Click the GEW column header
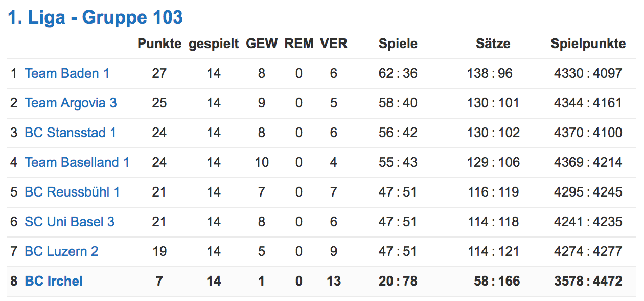The height and width of the screenshot is (301, 644). point(262,44)
